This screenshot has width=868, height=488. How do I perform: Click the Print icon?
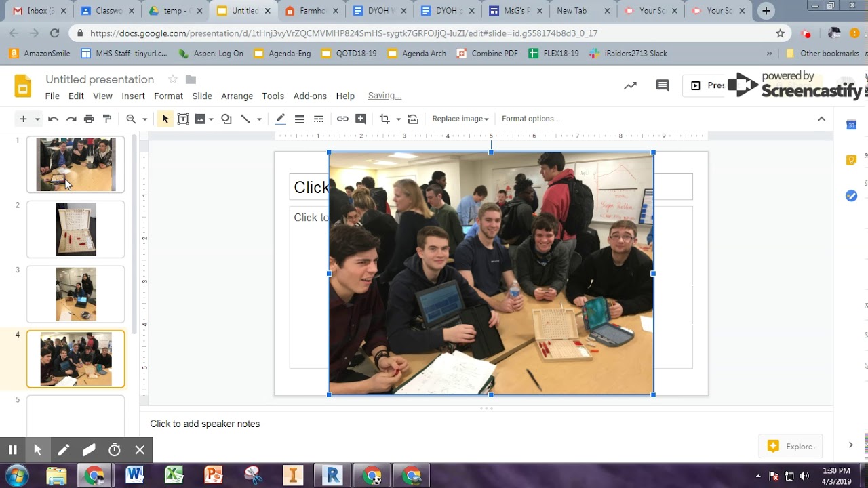tap(89, 119)
